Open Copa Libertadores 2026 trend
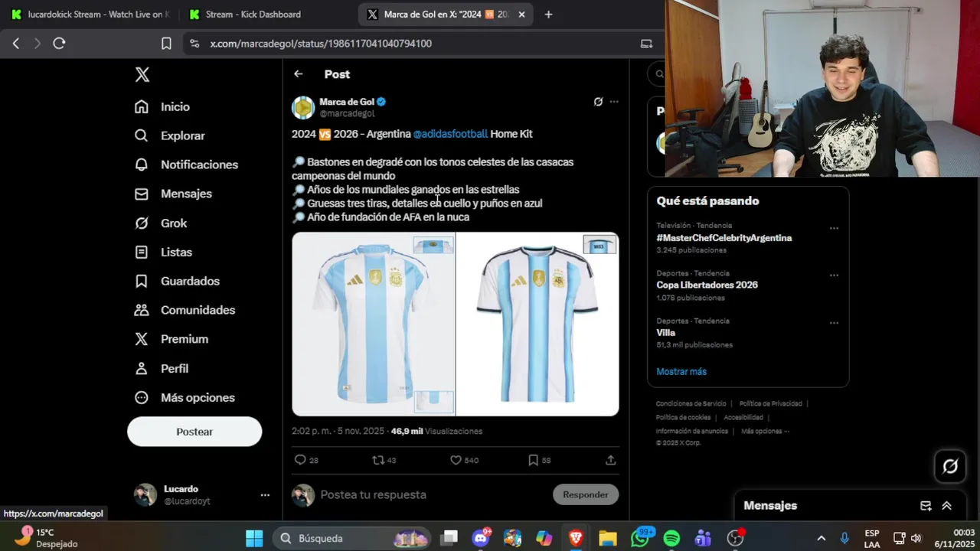Screen dimensions: 980x551 (x=707, y=285)
